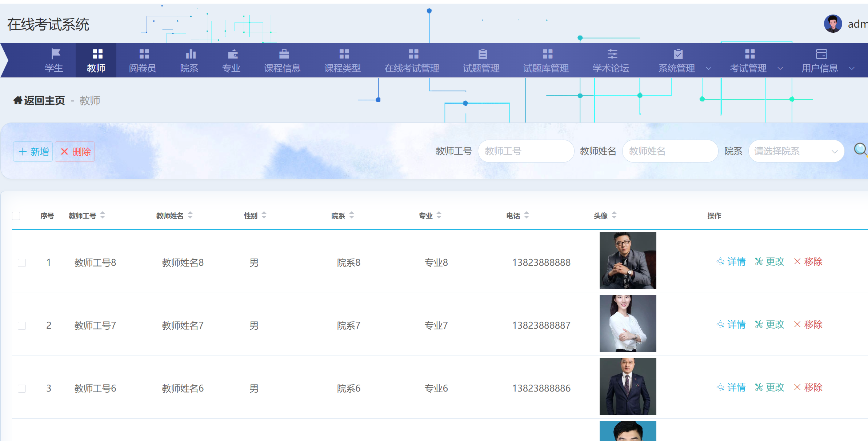Open avatar photo of 教师姓名8
868x441 pixels.
coord(628,261)
